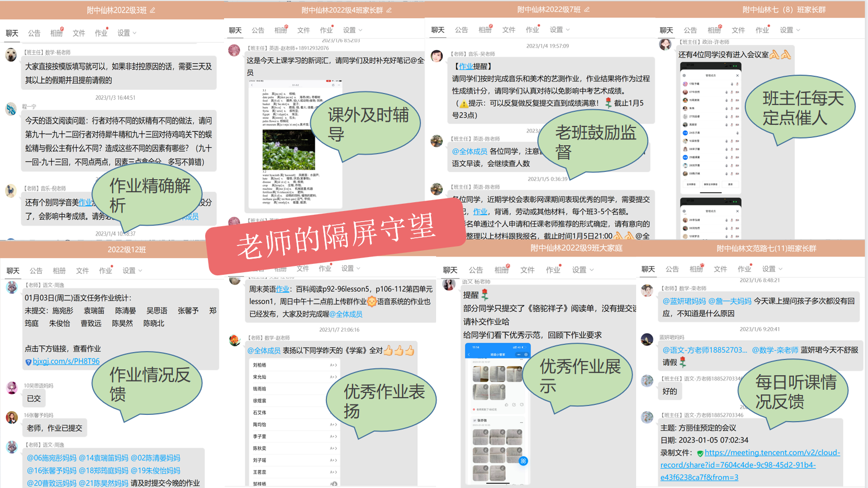Open the 公告 tab in 七(11)班家长群

672,269
